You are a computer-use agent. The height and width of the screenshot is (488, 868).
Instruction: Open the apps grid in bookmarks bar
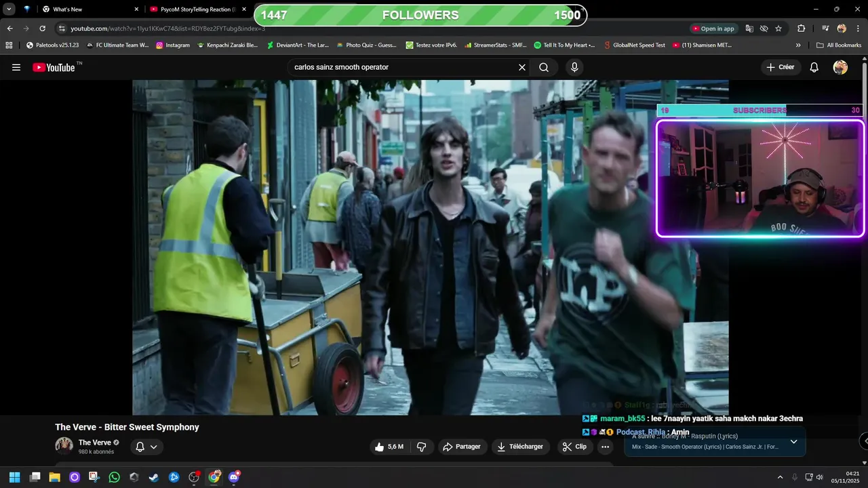9,45
